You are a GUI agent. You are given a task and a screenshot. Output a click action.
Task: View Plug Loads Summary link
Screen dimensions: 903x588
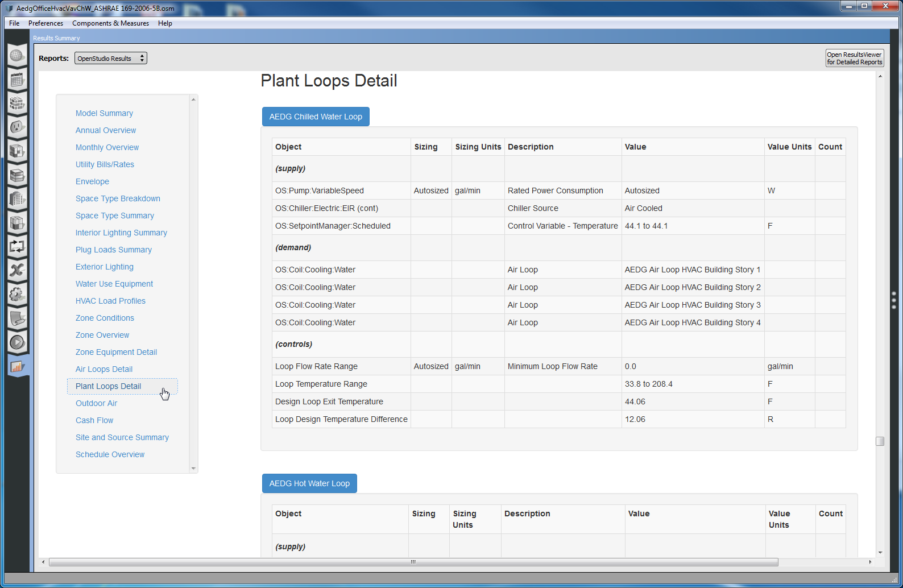[x=114, y=250]
